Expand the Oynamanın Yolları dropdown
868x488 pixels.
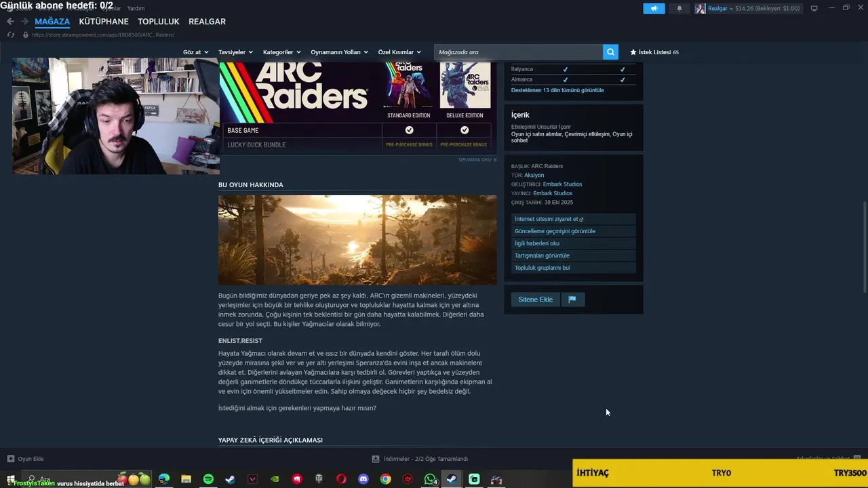click(339, 52)
